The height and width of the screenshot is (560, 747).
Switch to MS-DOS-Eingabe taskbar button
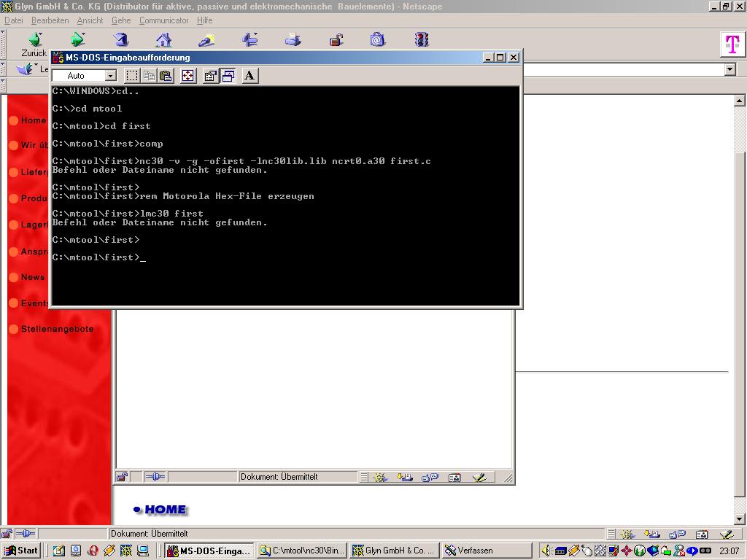pos(209,551)
